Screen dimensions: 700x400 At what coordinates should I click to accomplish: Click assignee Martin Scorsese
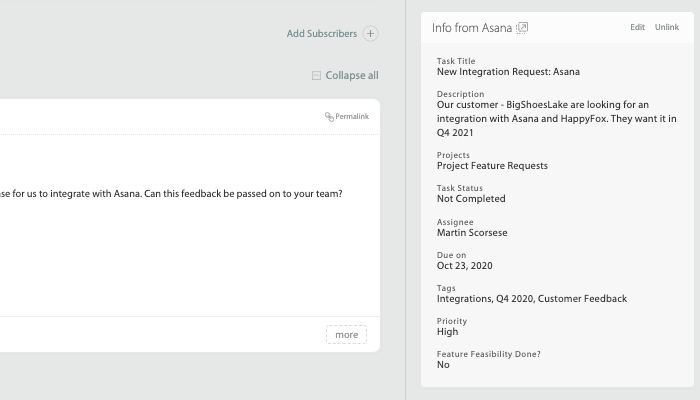click(x=472, y=233)
